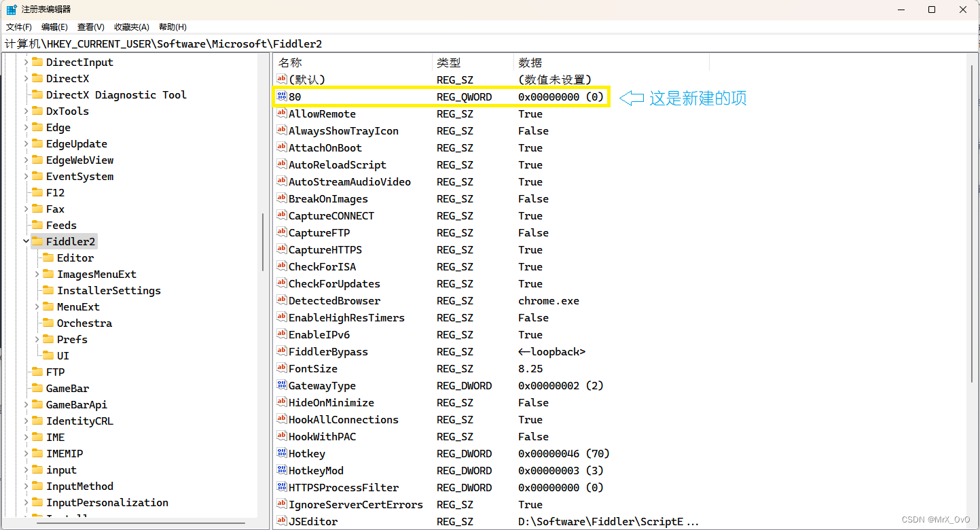Click the Orchestra folder icon

pyautogui.click(x=48, y=323)
